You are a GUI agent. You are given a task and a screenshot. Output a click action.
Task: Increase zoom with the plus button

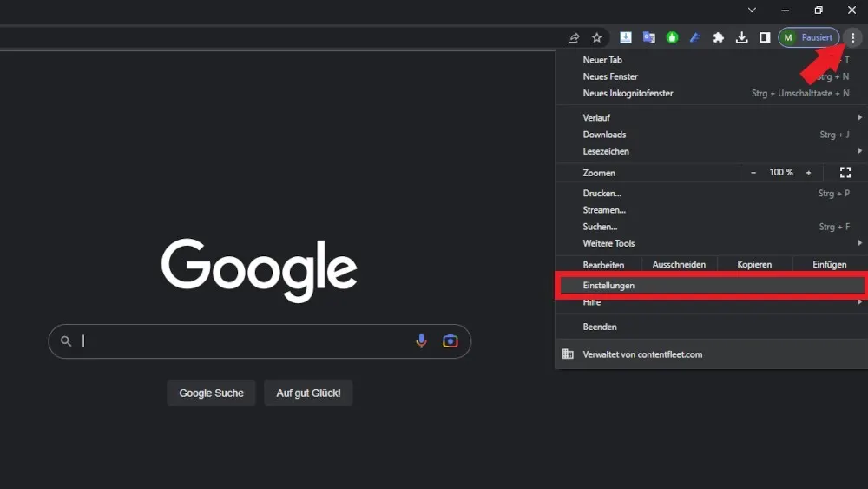click(808, 173)
